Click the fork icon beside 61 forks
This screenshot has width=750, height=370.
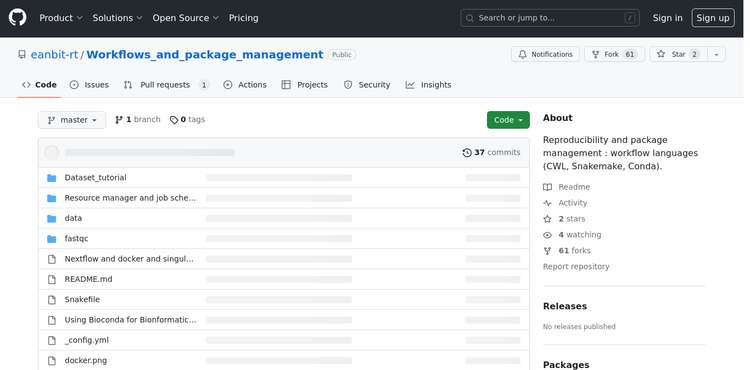(x=548, y=250)
